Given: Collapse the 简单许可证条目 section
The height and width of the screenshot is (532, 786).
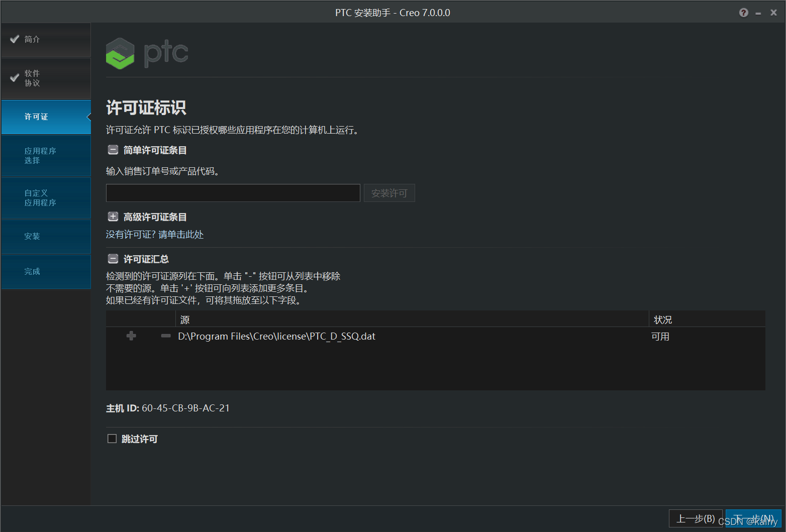Looking at the screenshot, I should (x=113, y=150).
